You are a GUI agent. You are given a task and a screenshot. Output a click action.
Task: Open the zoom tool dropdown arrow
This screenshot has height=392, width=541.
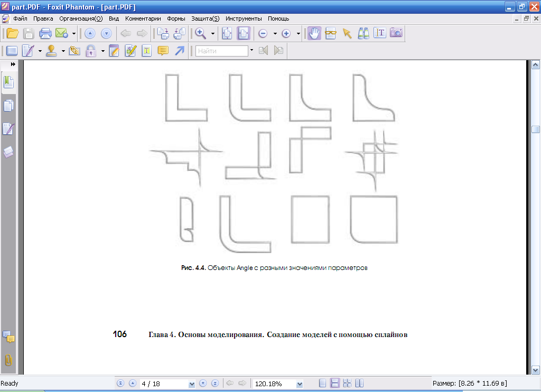tap(213, 33)
